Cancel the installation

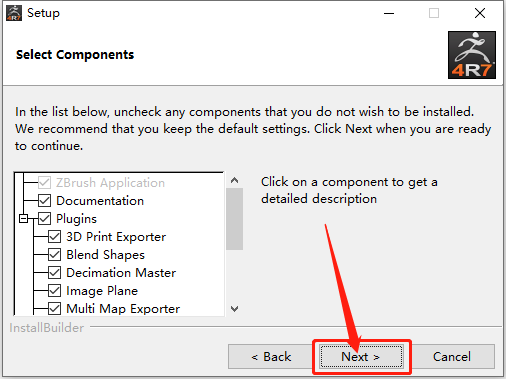452,357
